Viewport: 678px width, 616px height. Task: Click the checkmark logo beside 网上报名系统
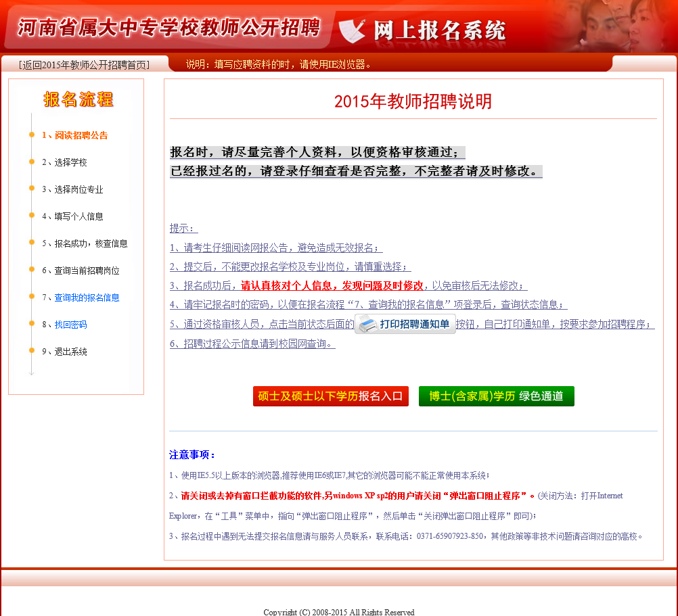tap(352, 31)
